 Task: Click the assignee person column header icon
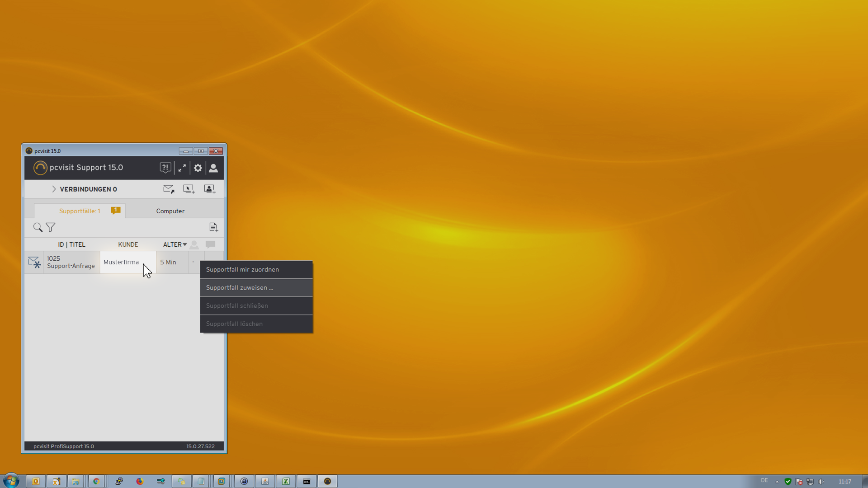click(x=194, y=244)
